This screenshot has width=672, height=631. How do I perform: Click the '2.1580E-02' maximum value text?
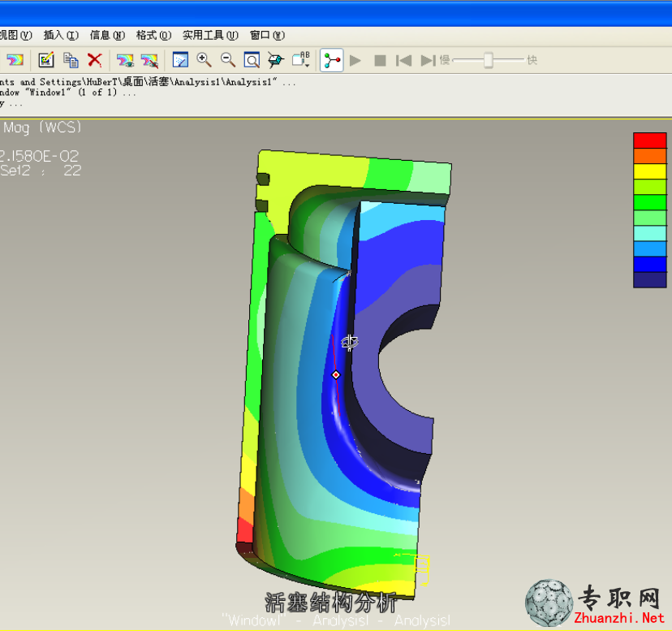click(40, 156)
